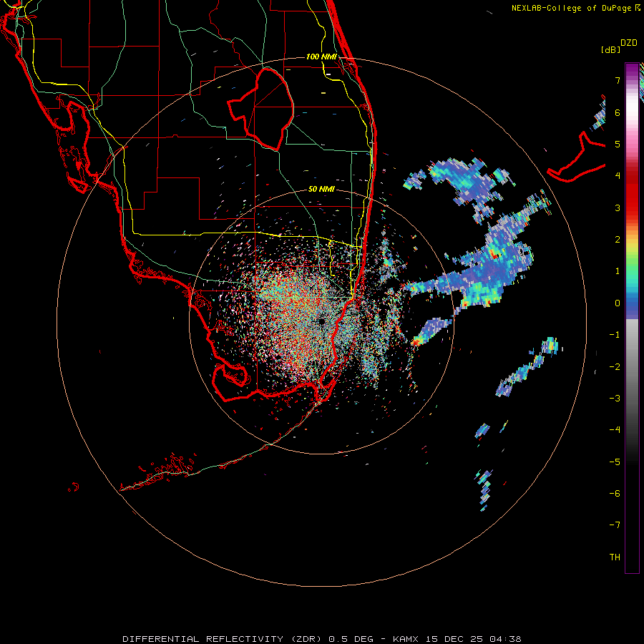Screen dimensions: 644x644
Task: Click the 50 NMI range ring label
Action: tap(321, 189)
